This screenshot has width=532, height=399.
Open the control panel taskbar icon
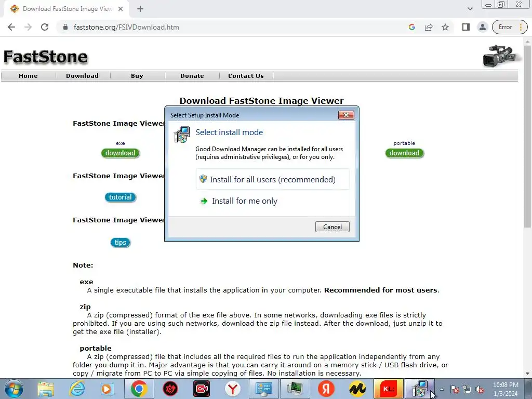point(263,389)
